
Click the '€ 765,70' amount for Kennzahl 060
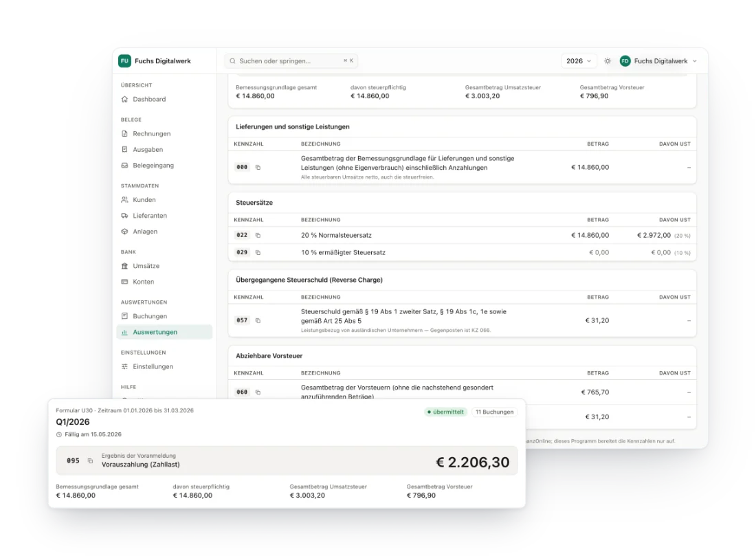click(595, 392)
